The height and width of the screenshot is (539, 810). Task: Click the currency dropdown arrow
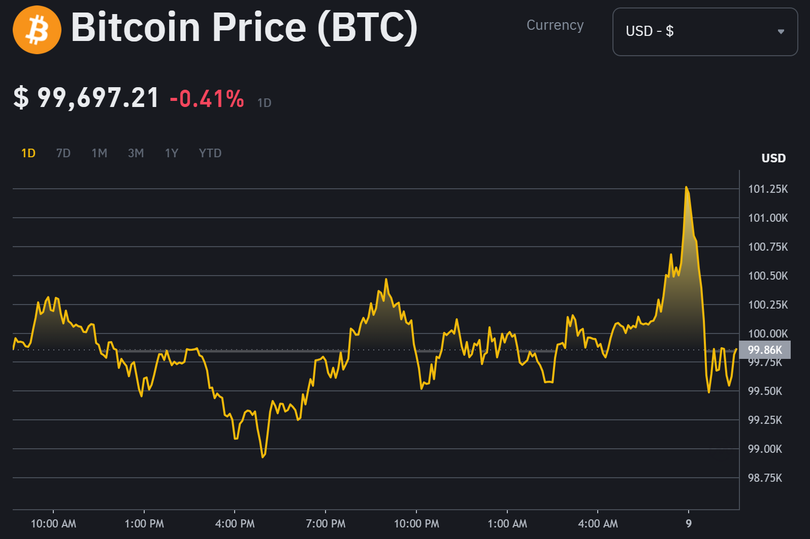pos(780,31)
